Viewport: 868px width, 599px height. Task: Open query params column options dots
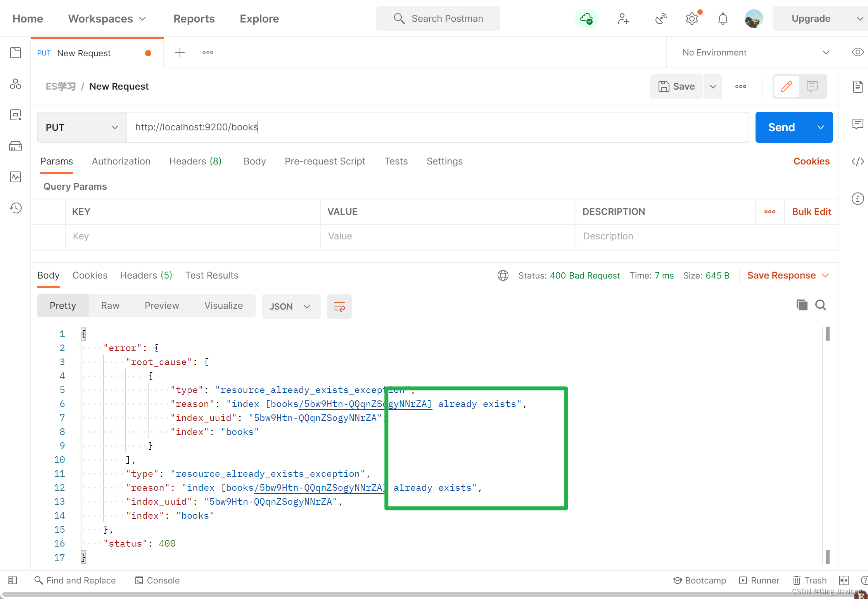[x=770, y=212]
